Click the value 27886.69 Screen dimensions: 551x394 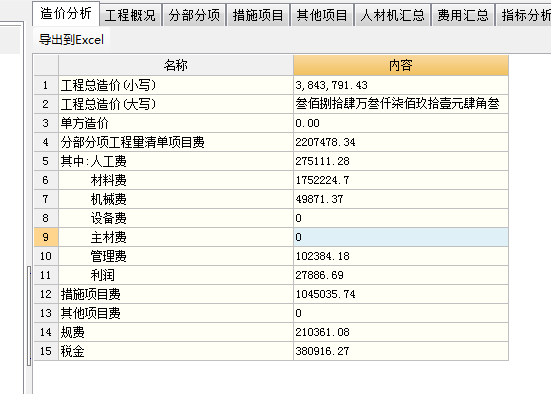401,275
